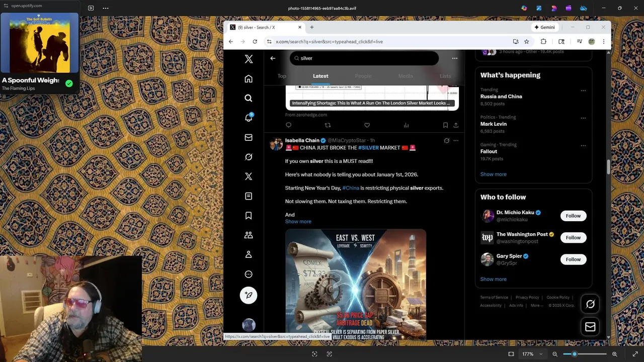Image resolution: width=644 pixels, height=362 pixels.
Task: View analytics of the zerohedge post
Action: click(406, 125)
